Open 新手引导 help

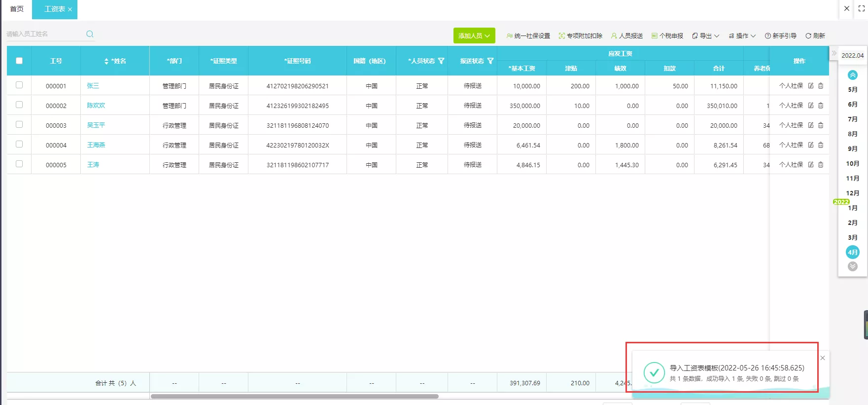[x=781, y=36]
